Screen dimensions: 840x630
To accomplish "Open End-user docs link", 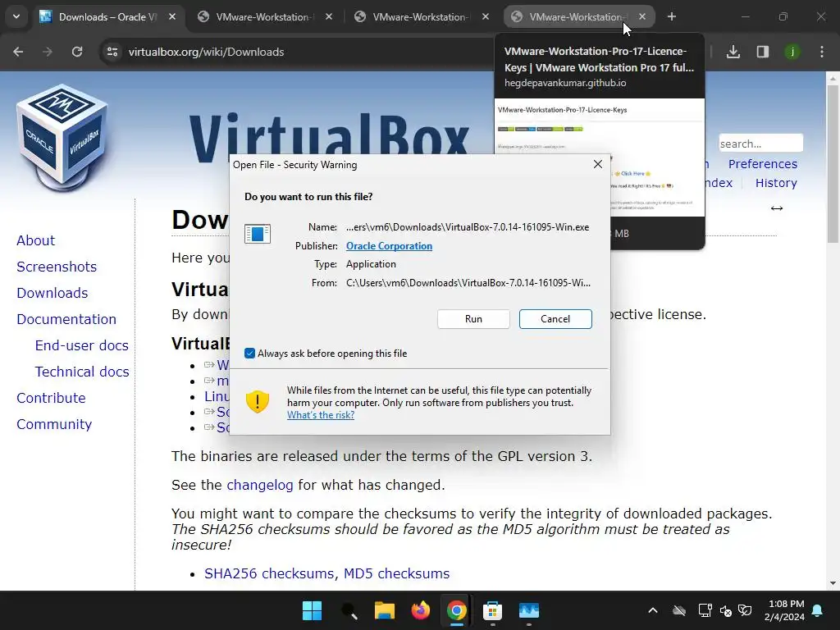I will [82, 345].
